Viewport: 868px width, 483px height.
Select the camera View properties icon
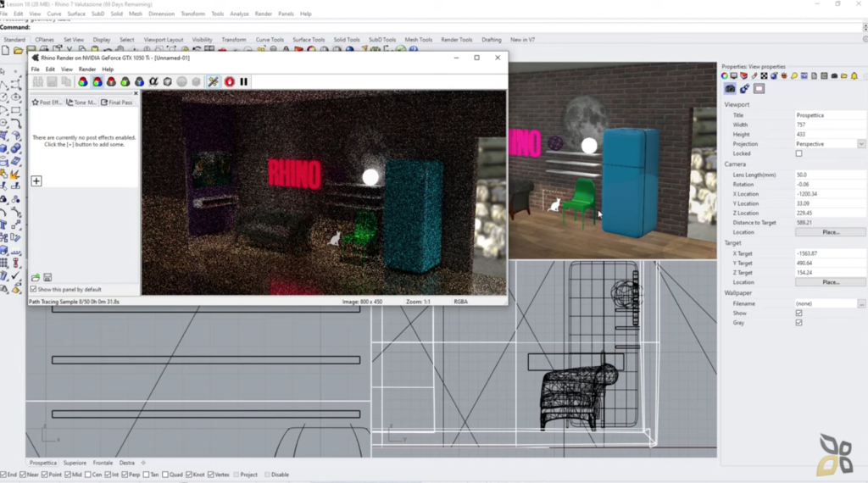tap(730, 88)
